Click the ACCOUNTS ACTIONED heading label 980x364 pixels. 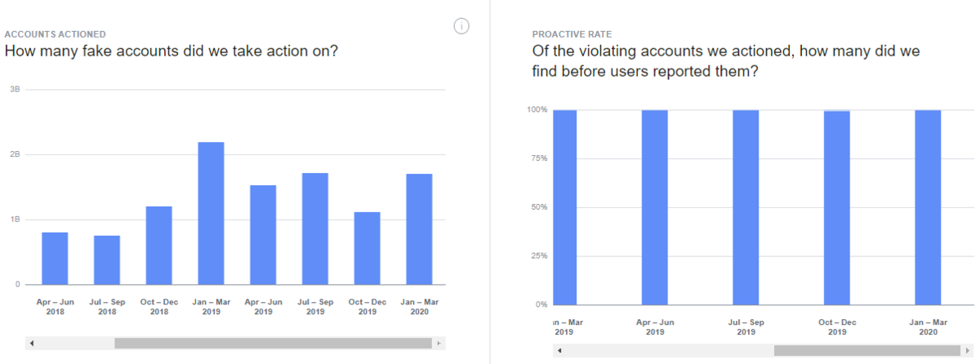click(56, 34)
